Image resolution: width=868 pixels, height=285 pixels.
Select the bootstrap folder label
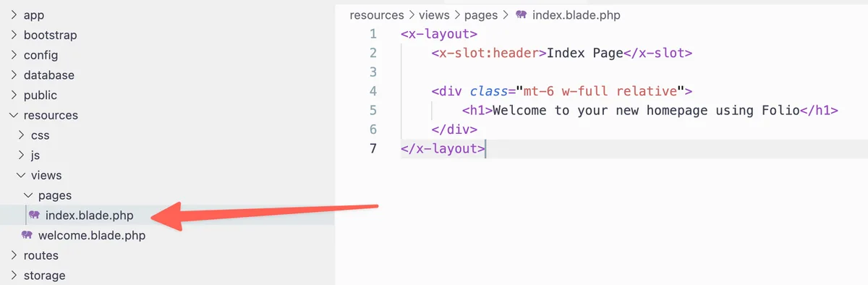50,35
